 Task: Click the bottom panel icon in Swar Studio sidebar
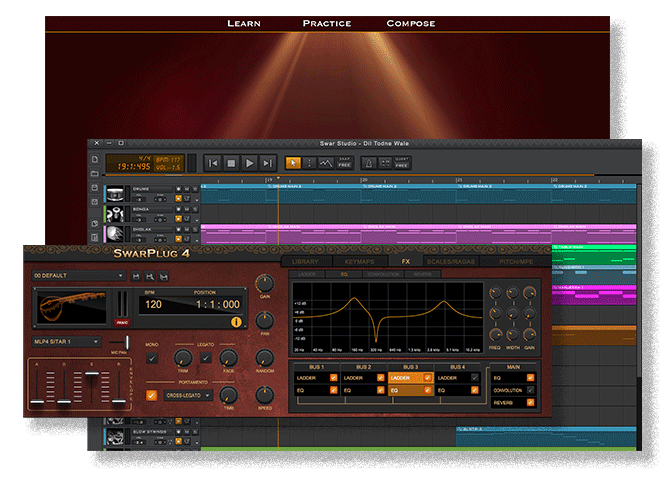pyautogui.click(x=95, y=237)
